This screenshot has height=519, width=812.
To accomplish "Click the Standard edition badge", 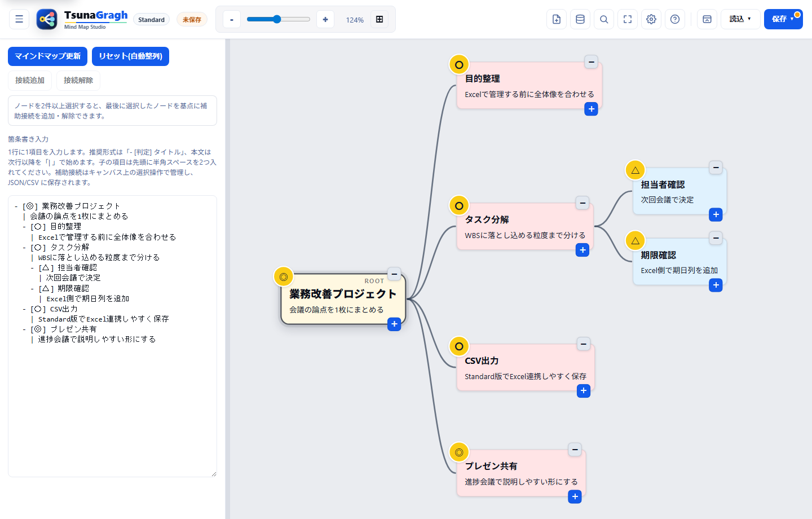I will [x=152, y=20].
